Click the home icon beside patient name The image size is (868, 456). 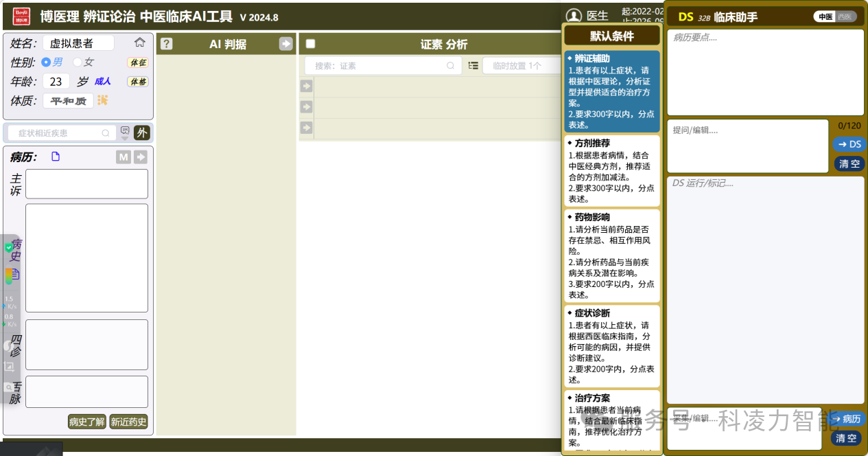coord(140,43)
